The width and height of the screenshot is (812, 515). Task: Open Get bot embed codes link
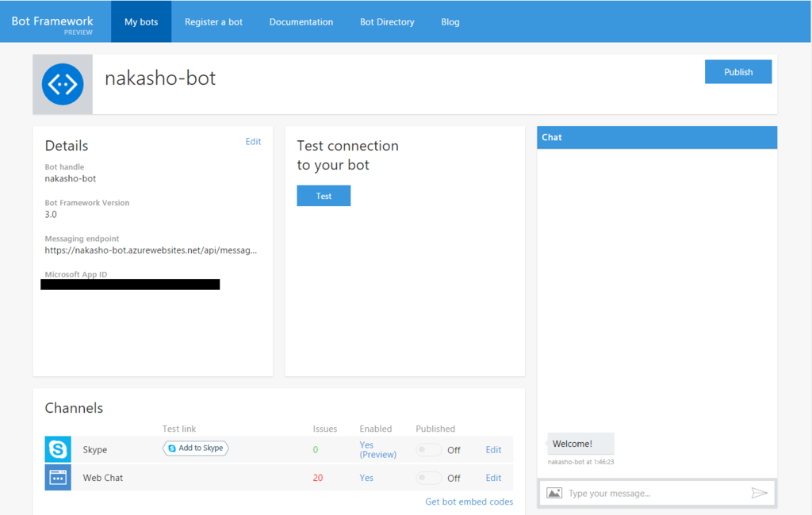(x=469, y=502)
